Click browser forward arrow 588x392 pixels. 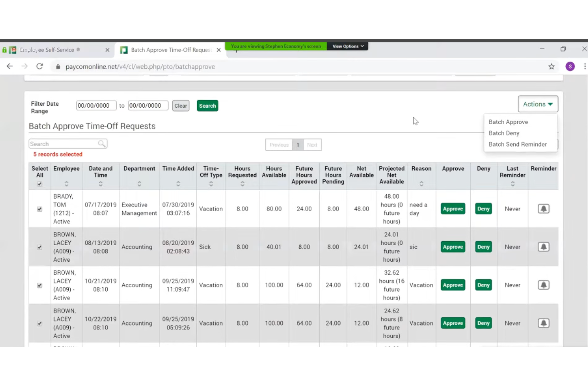(25, 66)
